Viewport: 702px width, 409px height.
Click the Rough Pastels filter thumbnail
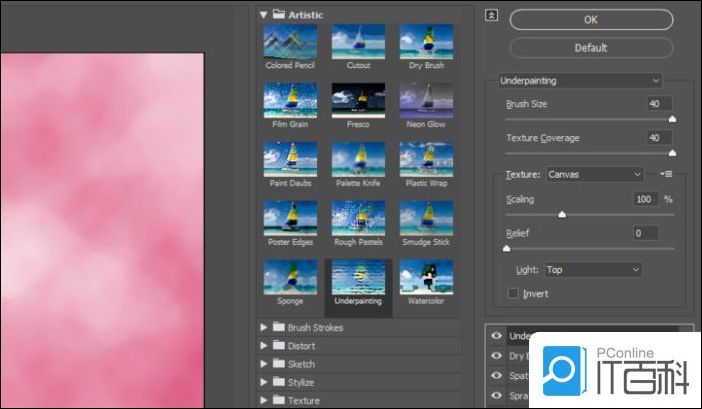pyautogui.click(x=358, y=218)
